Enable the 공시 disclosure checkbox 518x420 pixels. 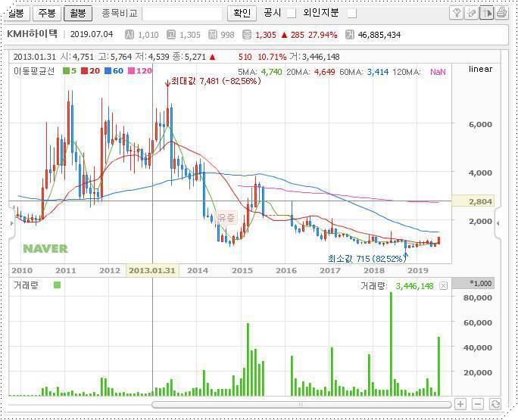click(291, 13)
